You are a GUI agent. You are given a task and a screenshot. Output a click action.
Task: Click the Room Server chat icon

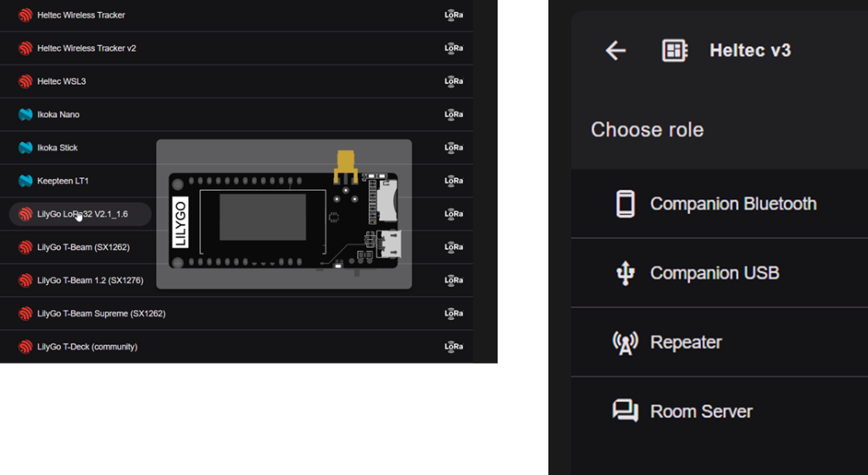[625, 411]
